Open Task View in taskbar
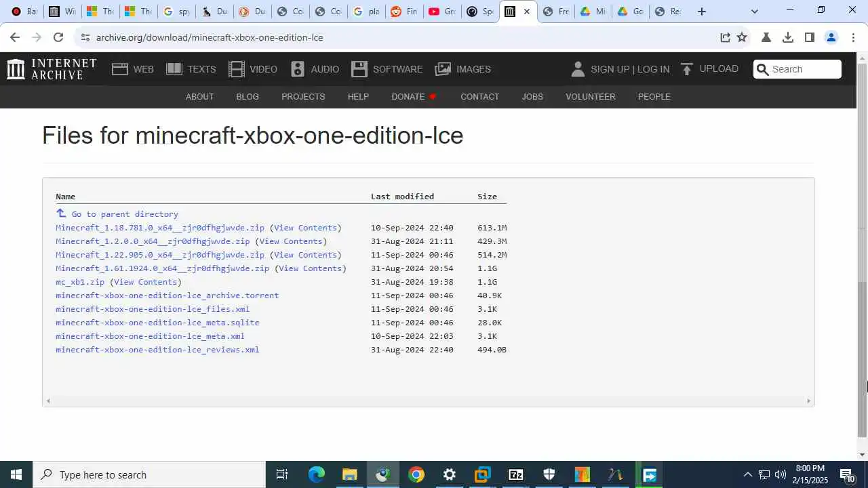Image resolution: width=868 pixels, height=488 pixels. 282,474
